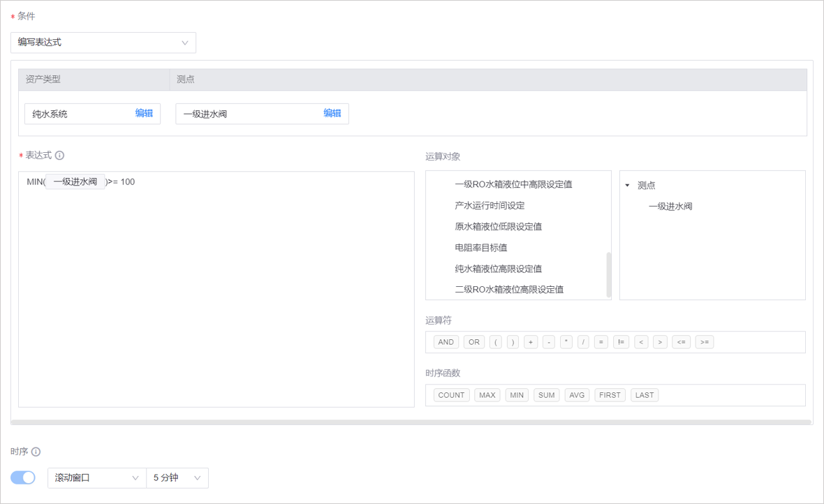This screenshot has height=504, width=824.
Task: Click the operand list vertical scrollbar
Action: click(x=608, y=274)
